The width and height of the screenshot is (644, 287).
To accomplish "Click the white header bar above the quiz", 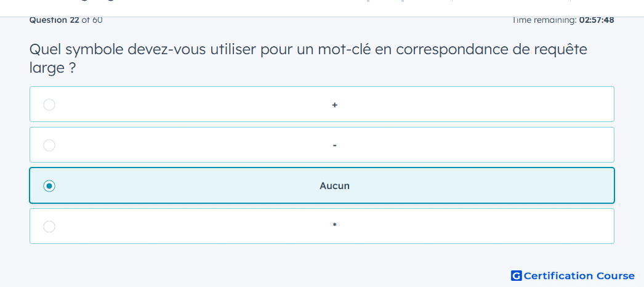I will coord(322,8).
